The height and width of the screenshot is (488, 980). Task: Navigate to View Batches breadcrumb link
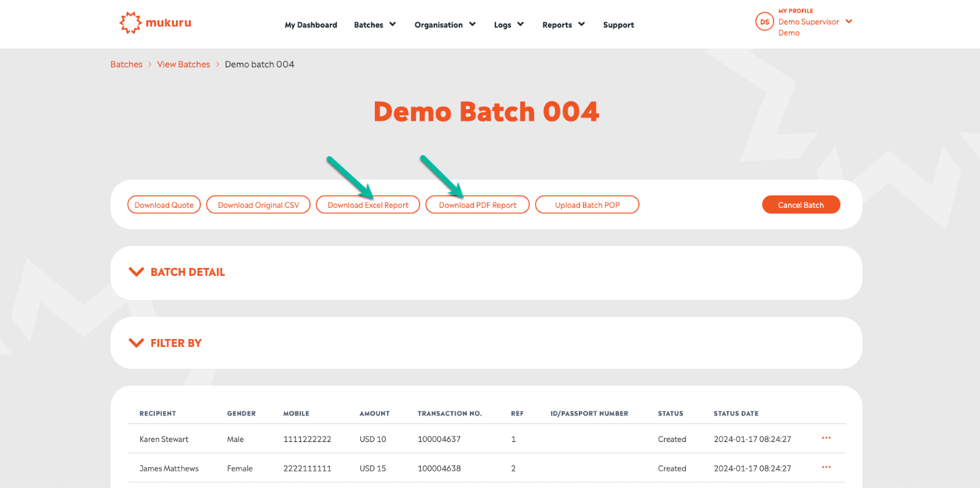pyautogui.click(x=183, y=64)
